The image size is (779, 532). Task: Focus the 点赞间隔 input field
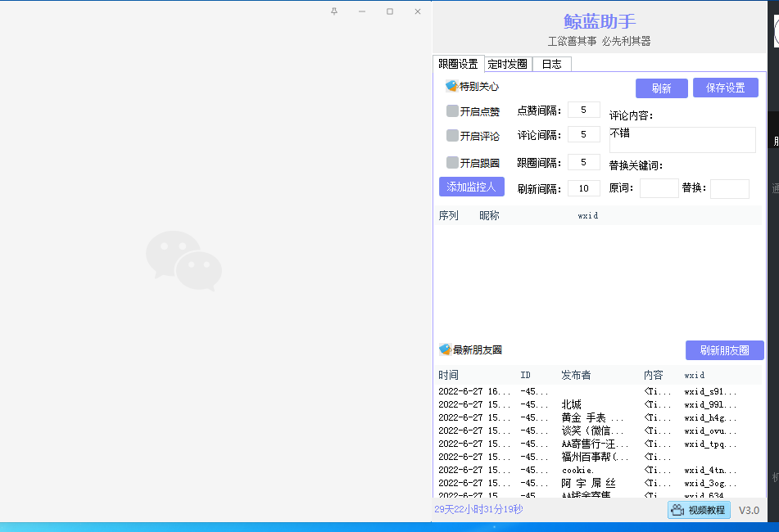pyautogui.click(x=583, y=110)
